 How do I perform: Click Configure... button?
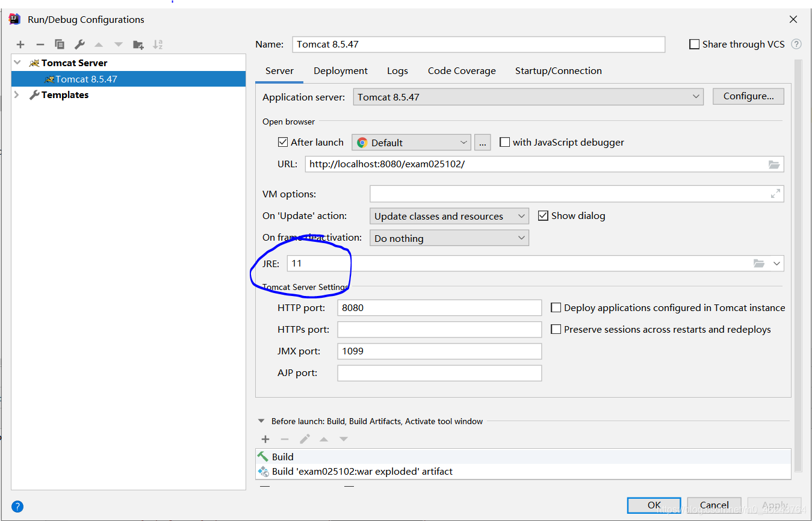[x=748, y=96]
